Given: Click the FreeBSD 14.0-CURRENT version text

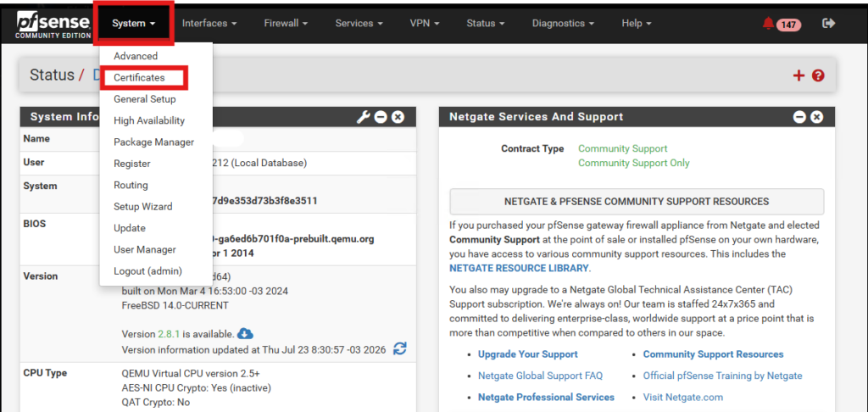Looking at the screenshot, I should 175,305.
